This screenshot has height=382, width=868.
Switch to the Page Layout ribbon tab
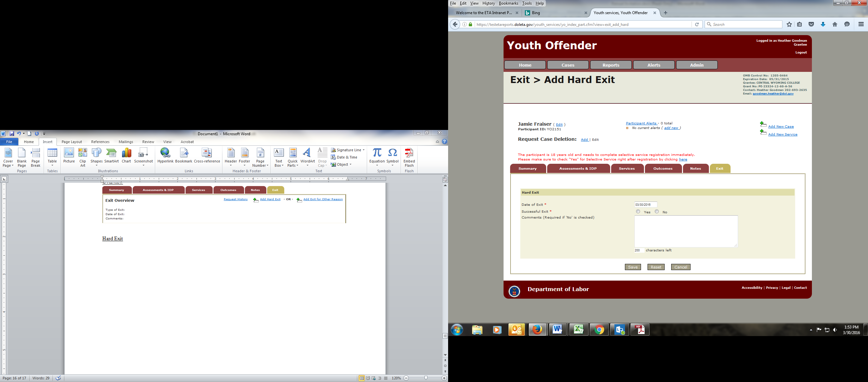coord(72,142)
